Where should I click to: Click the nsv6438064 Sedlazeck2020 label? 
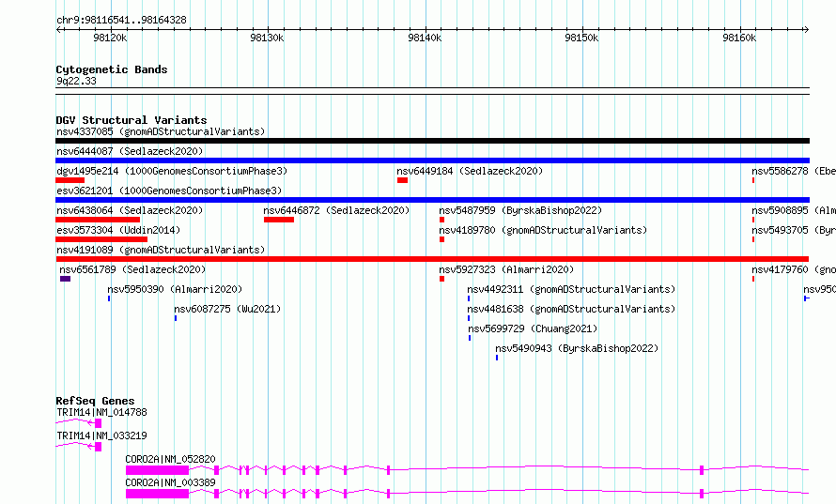coord(130,210)
